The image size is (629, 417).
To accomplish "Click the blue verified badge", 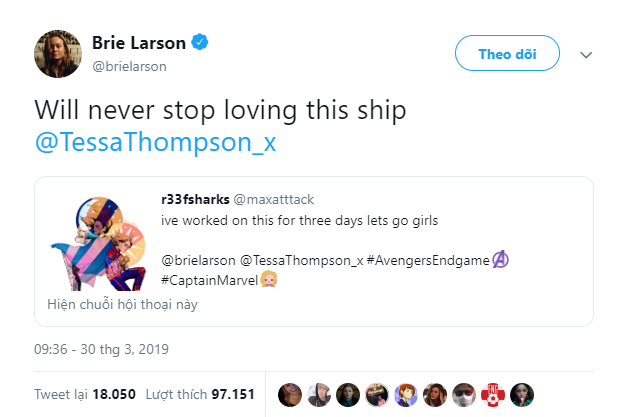I will point(201,44).
